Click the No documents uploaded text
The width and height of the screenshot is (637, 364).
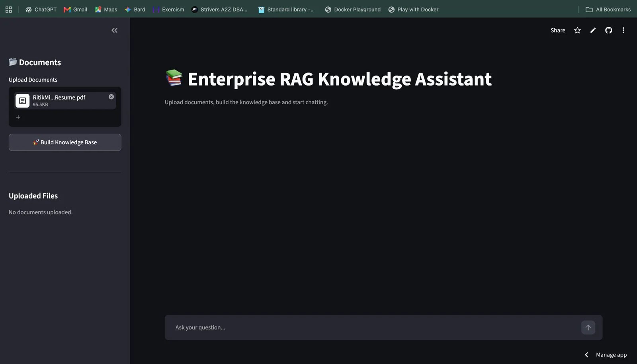[x=41, y=212]
